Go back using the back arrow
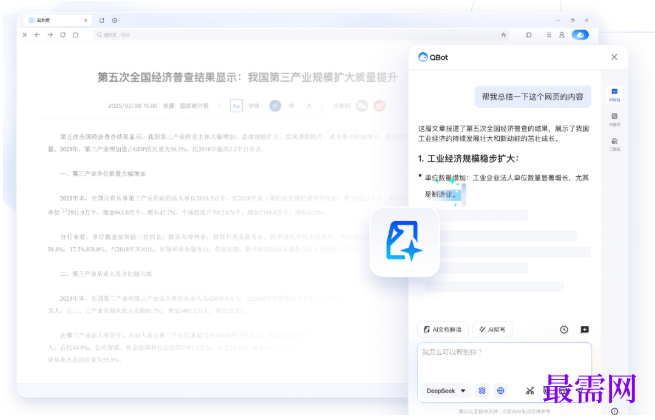The height and width of the screenshot is (420, 655). pyautogui.click(x=37, y=35)
